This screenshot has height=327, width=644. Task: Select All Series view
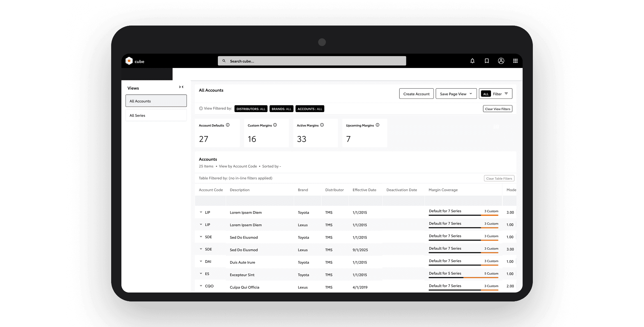point(156,115)
